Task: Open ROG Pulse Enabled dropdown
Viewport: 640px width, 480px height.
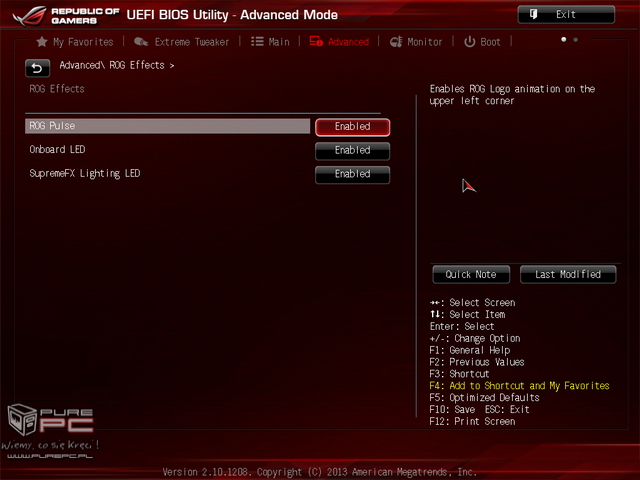Action: click(x=353, y=127)
